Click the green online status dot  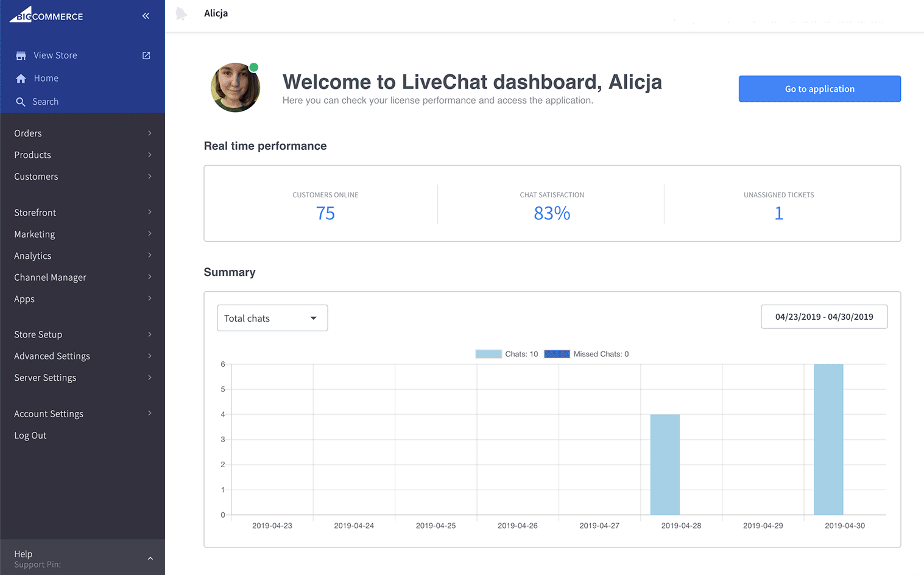click(254, 67)
